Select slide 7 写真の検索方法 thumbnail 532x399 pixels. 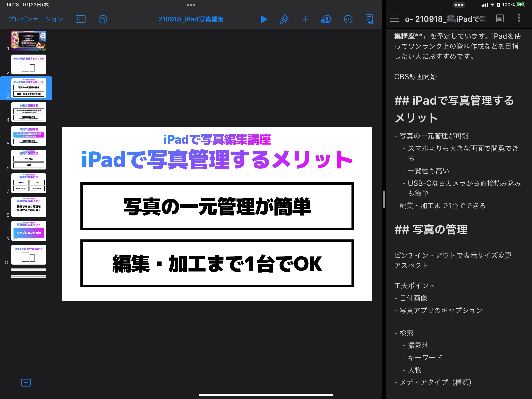click(29, 183)
